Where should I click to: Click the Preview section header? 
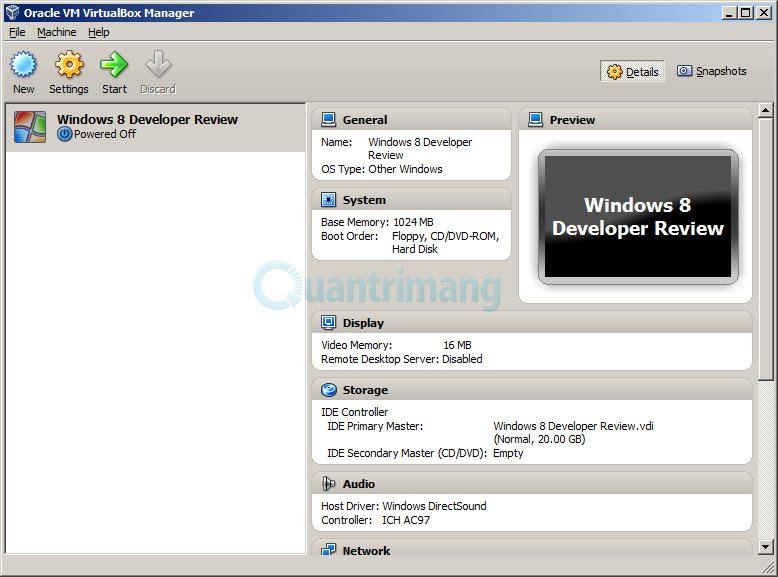point(635,120)
